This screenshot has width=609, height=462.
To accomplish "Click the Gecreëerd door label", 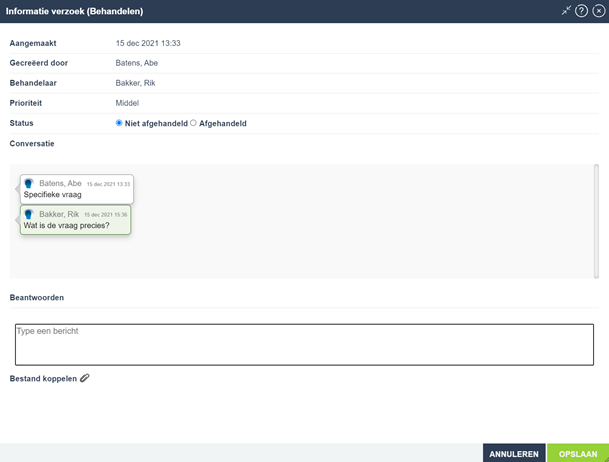I will (39, 63).
